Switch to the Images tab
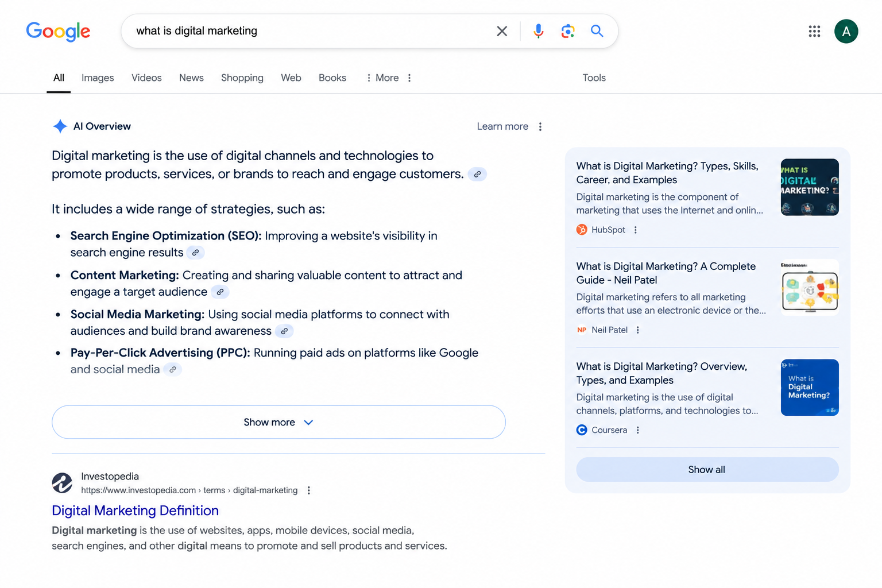Image resolution: width=882 pixels, height=588 pixels. point(98,78)
